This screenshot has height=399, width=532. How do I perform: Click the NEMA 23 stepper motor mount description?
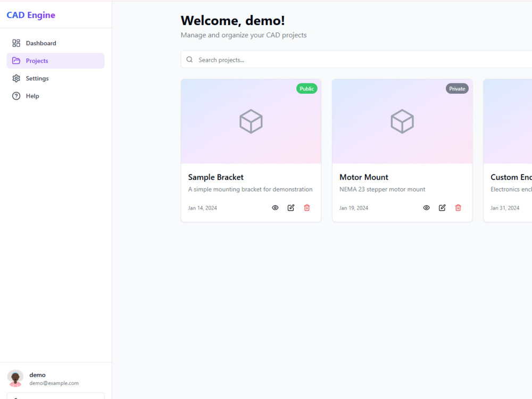(x=382, y=189)
